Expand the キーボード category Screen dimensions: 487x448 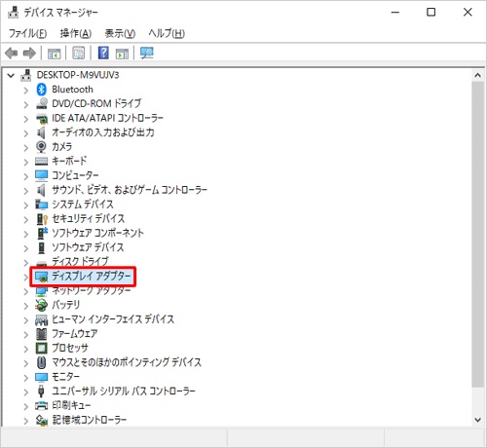pos(26,162)
